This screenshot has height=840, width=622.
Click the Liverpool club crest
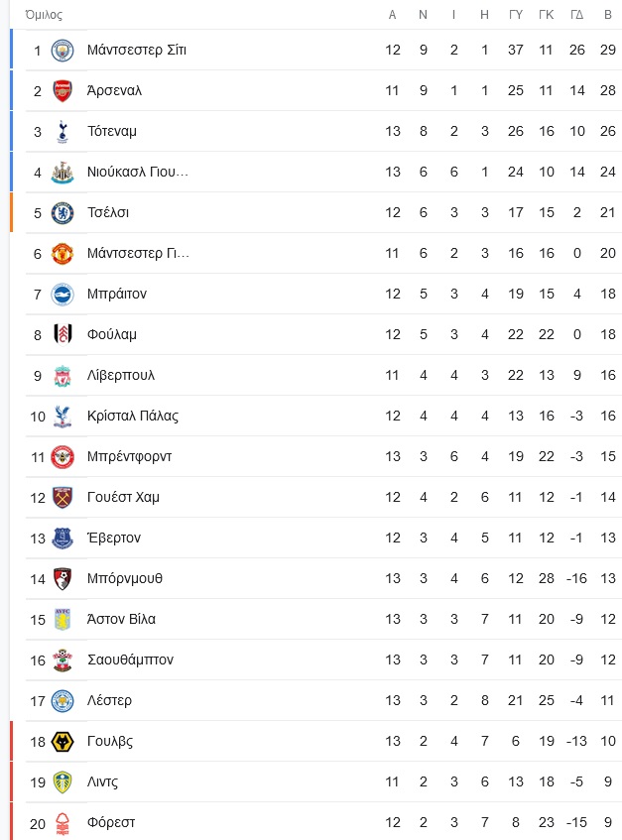pos(62,376)
